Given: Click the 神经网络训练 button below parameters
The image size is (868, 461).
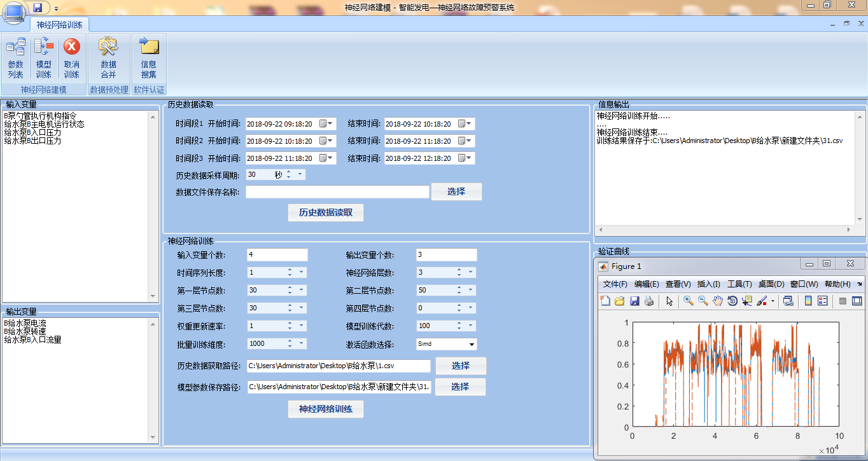Looking at the screenshot, I should [x=326, y=409].
